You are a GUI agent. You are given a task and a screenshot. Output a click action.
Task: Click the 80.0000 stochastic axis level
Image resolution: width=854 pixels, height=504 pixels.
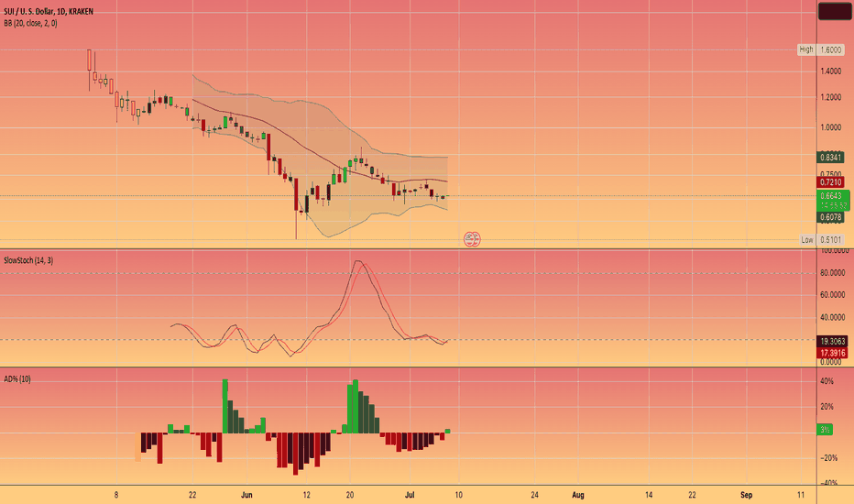[833, 273]
